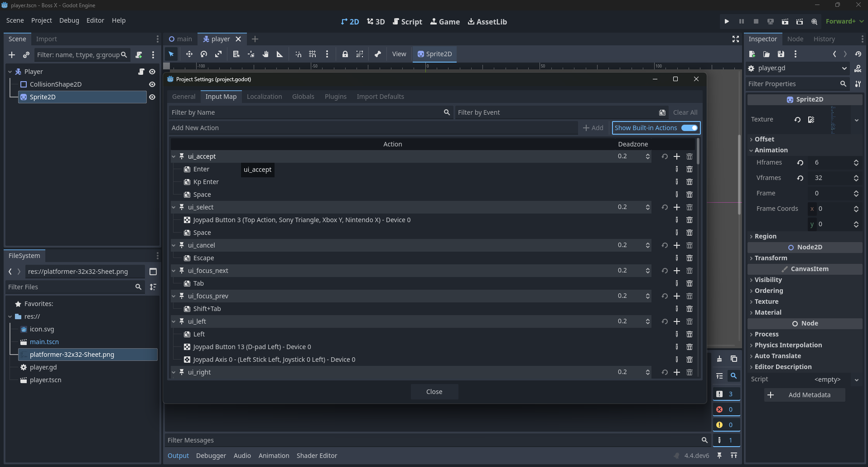Revert the Vframes value to default

[800, 178]
